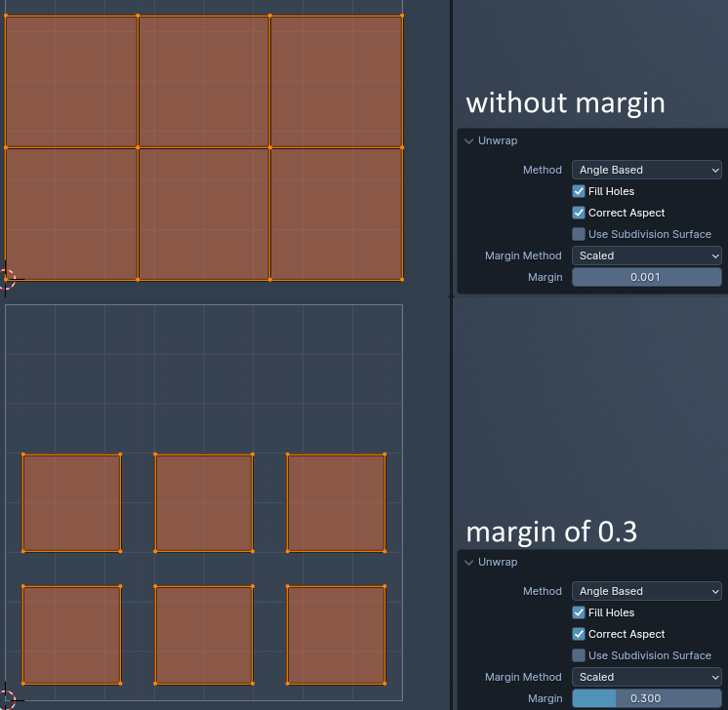Select the top-middle UV face in no-margin layout
728x710 pixels.
(204, 81)
